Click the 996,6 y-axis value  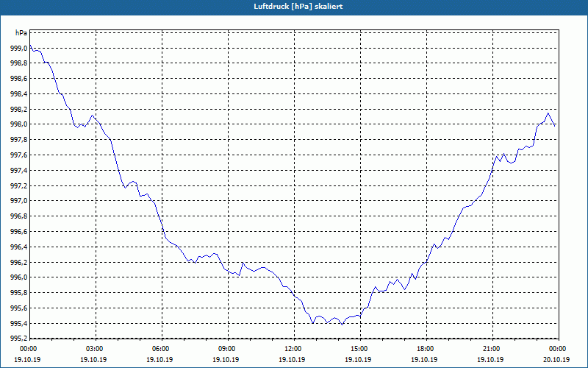[x=18, y=232]
